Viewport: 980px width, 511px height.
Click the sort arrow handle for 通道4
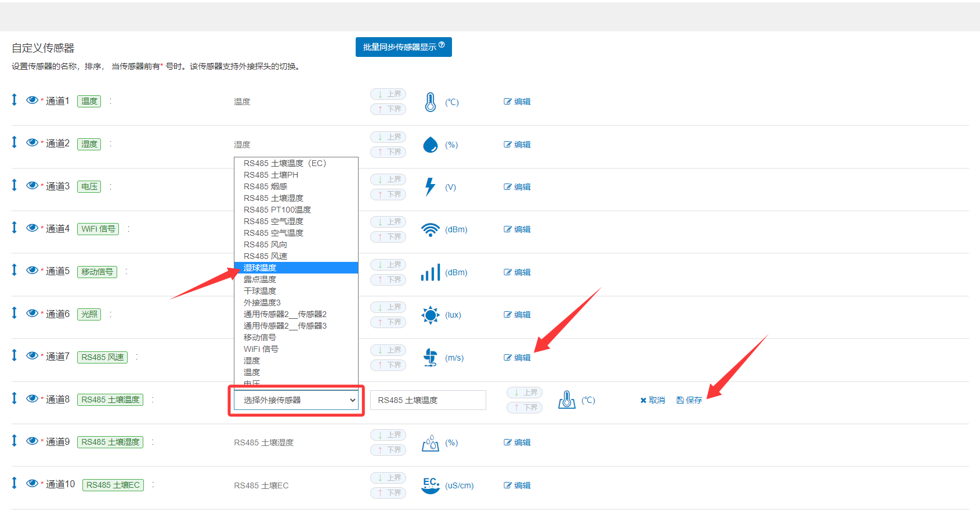tap(15, 228)
